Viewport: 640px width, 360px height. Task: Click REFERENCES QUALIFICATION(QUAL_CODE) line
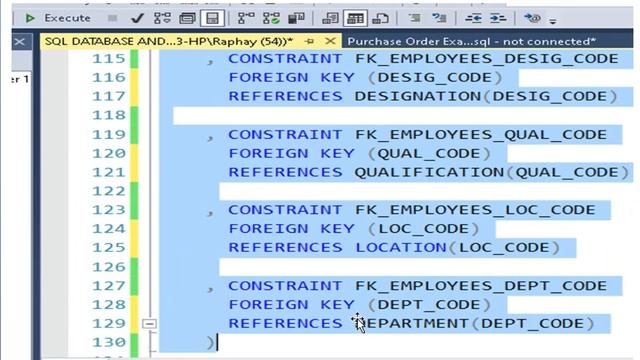point(429,173)
